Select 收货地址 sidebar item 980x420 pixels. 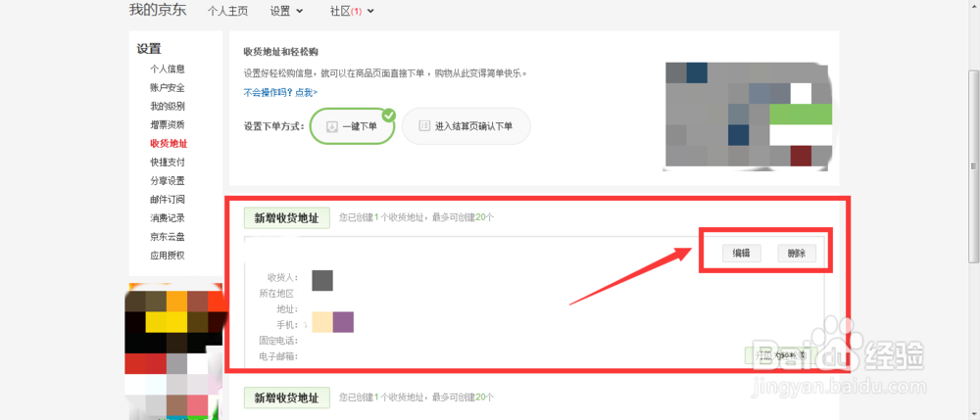(169, 144)
